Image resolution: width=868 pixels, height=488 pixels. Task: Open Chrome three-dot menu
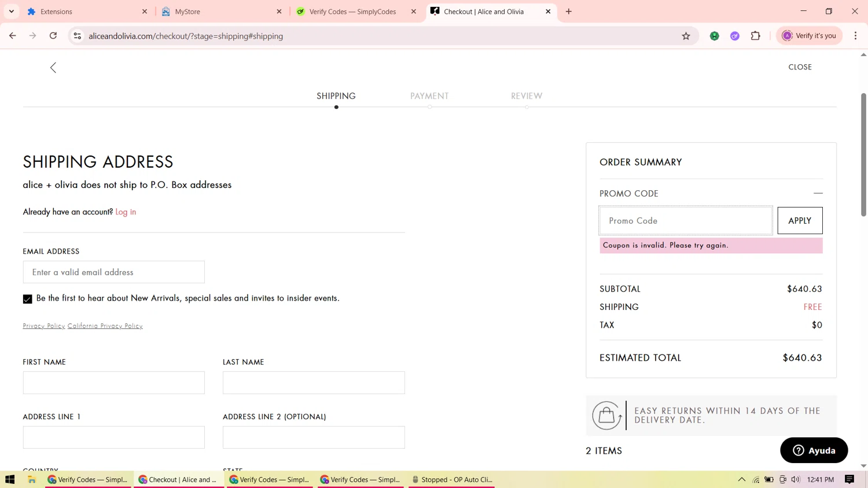tap(855, 36)
